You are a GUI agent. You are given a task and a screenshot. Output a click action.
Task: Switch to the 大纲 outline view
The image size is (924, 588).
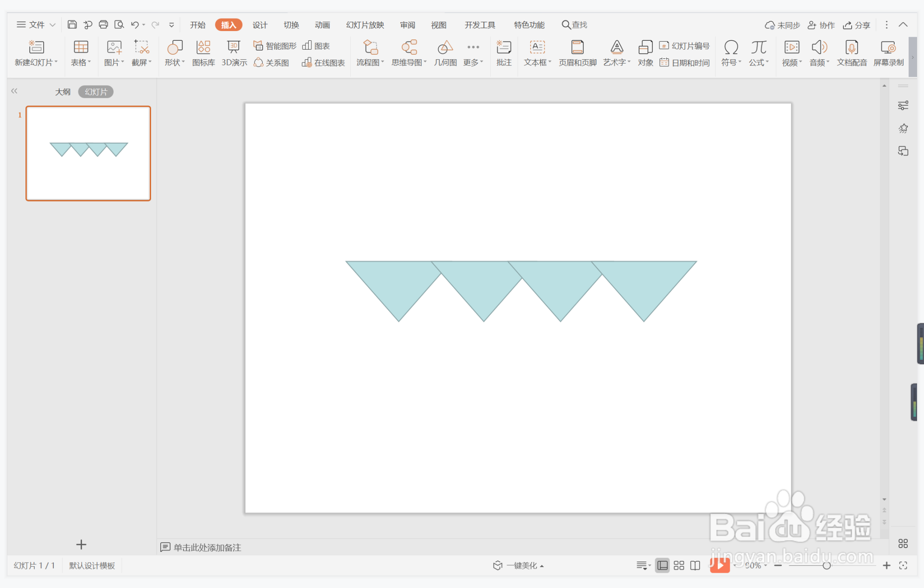[x=63, y=92]
